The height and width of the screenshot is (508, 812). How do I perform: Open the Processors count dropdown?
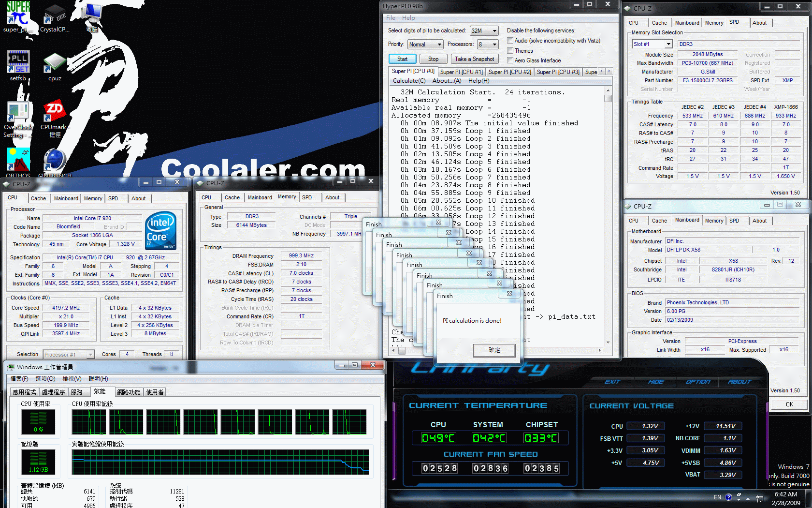[488, 44]
